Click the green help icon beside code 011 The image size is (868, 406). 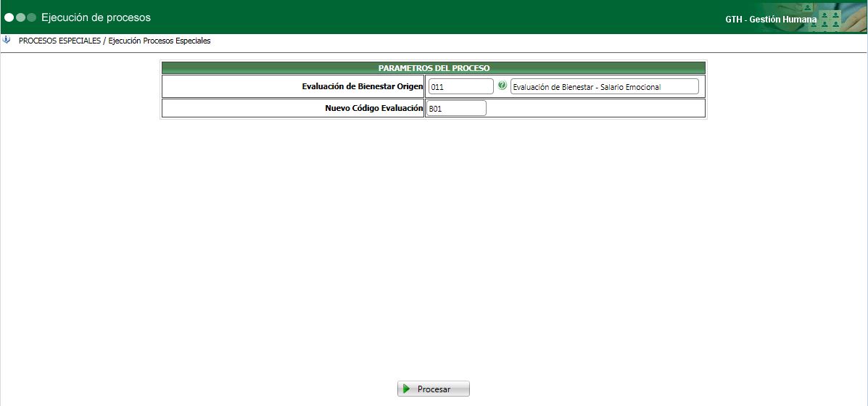click(x=502, y=86)
